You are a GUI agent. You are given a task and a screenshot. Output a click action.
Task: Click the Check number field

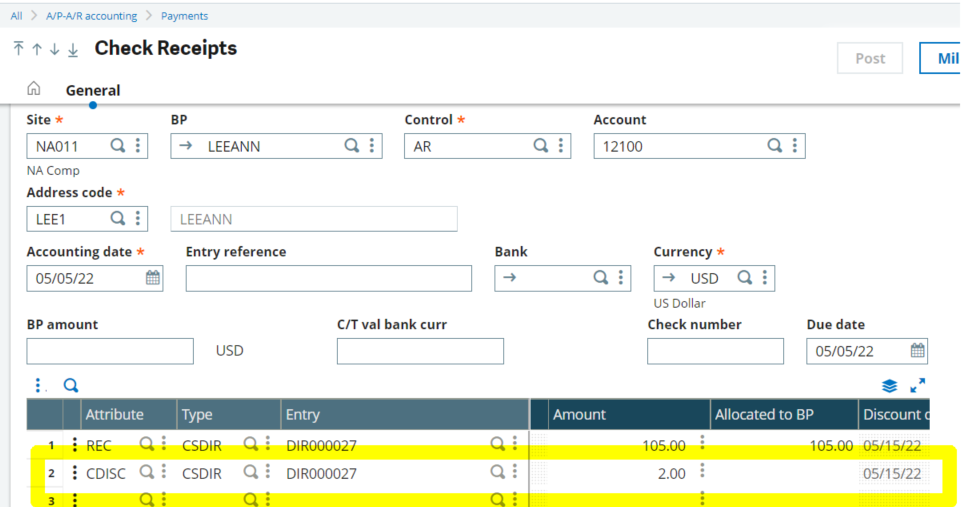point(715,351)
